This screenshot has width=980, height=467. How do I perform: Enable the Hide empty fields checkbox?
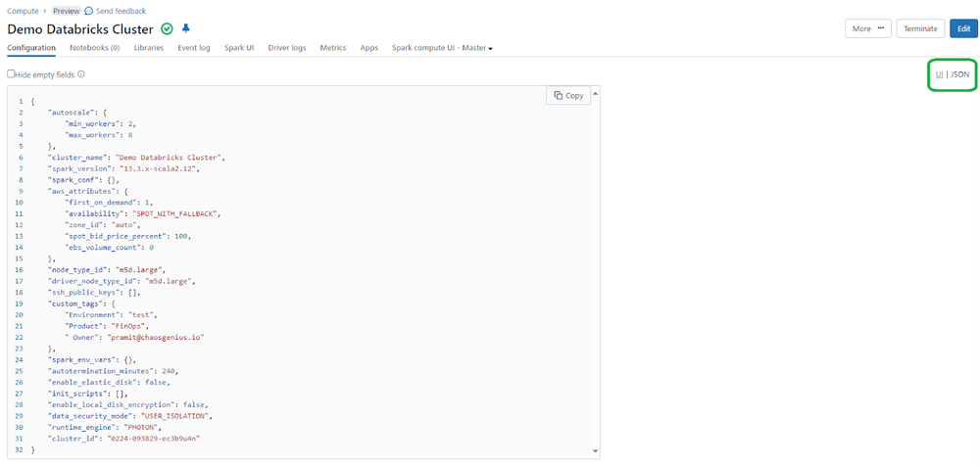[11, 74]
